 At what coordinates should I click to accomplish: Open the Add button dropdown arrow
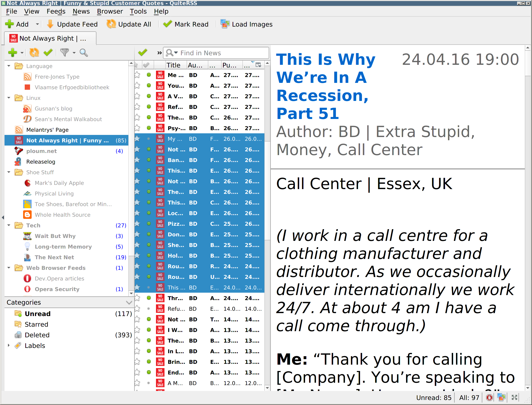[x=37, y=24]
